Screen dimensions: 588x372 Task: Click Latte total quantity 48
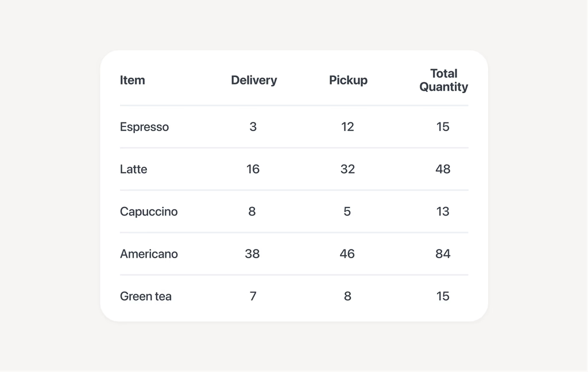click(x=443, y=169)
